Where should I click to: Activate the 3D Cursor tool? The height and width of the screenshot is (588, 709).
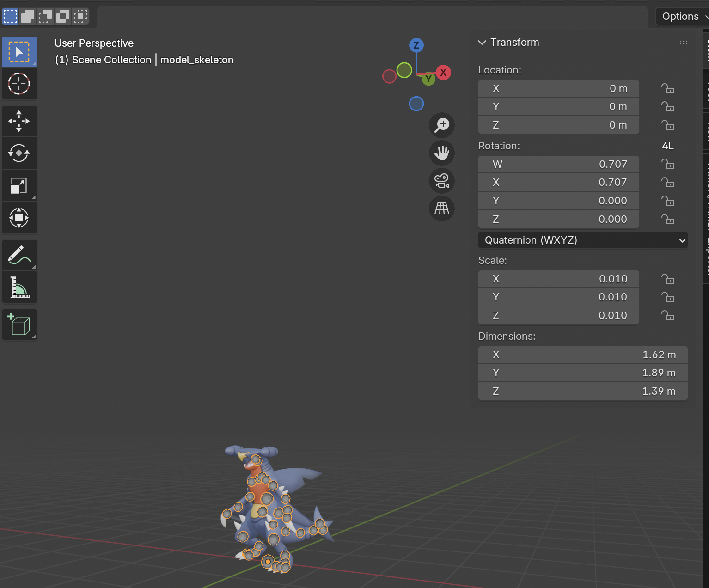coord(19,84)
